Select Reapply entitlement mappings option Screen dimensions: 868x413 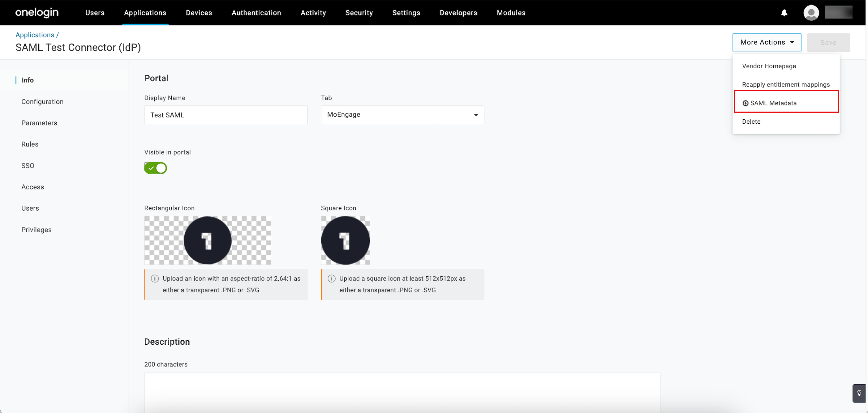pyautogui.click(x=785, y=85)
